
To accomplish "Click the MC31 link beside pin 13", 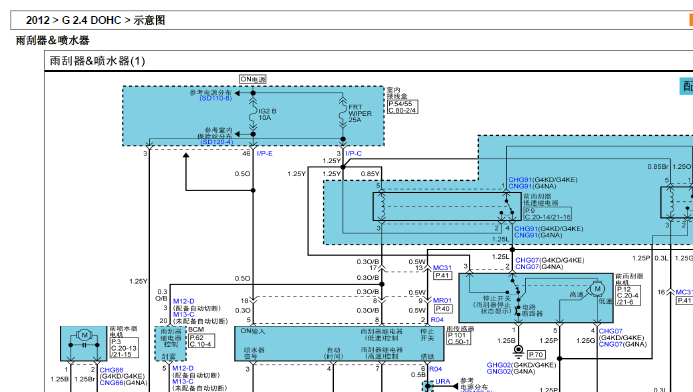I will [x=442, y=267].
